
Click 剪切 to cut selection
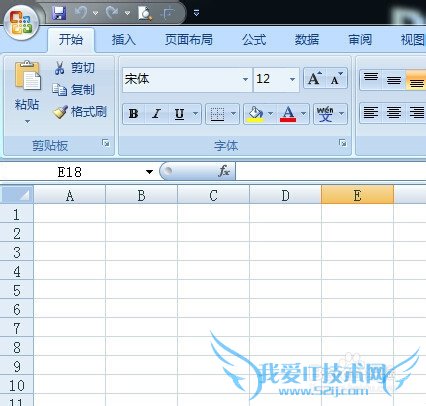pyautogui.click(x=75, y=68)
